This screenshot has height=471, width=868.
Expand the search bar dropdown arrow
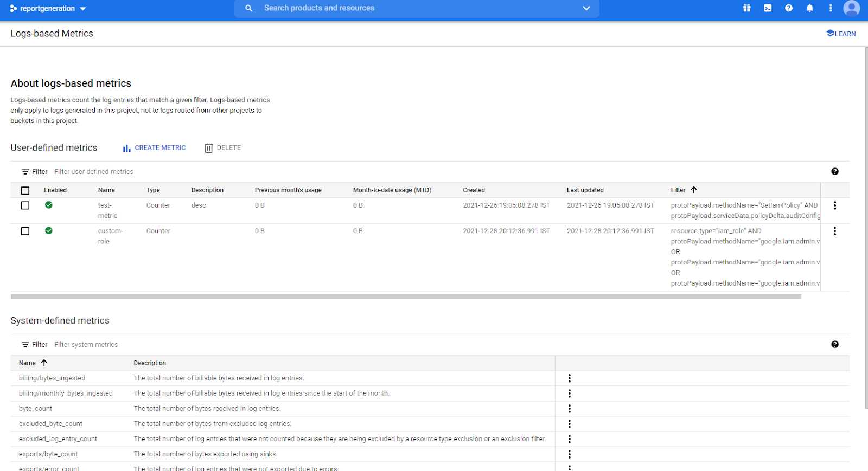[x=586, y=8]
